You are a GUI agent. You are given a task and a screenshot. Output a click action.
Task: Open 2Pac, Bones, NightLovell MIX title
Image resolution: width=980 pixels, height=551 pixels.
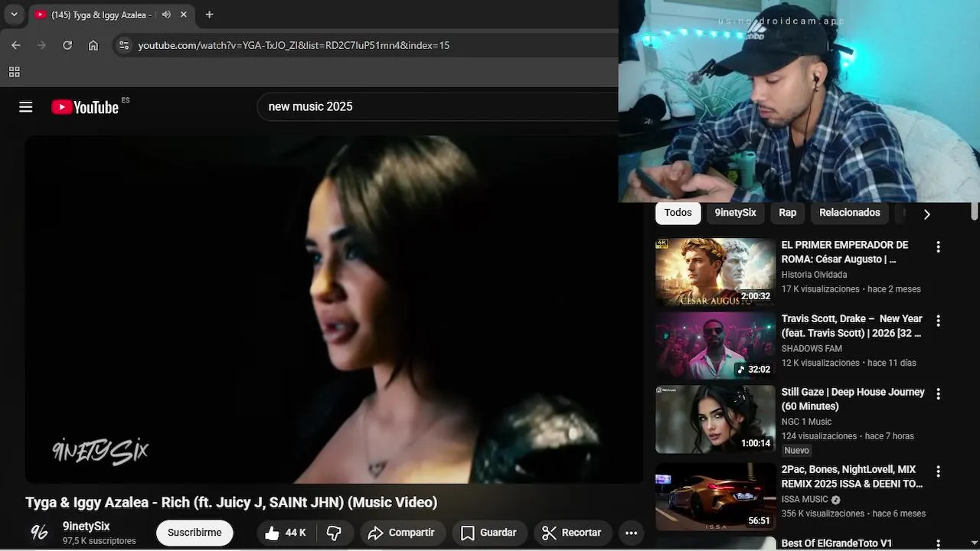851,476
